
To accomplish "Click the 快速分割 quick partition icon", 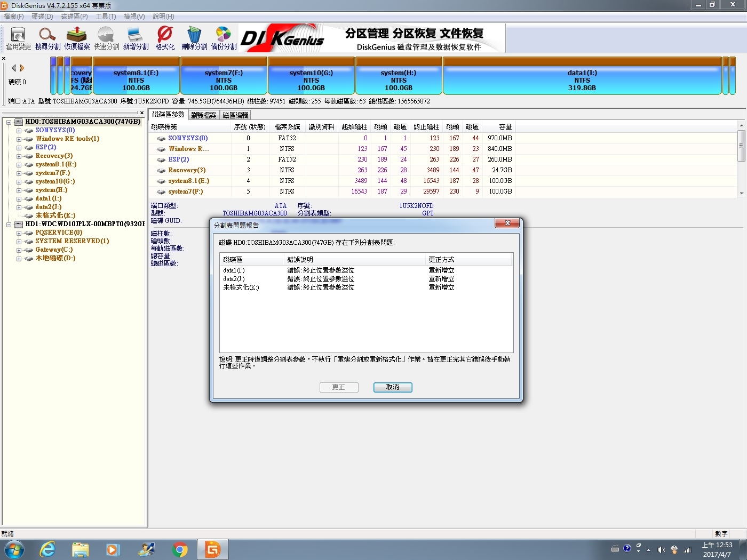I will click(x=106, y=38).
